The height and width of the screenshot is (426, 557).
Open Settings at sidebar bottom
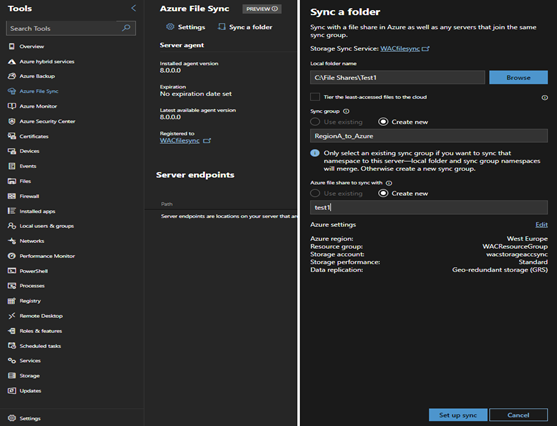pyautogui.click(x=30, y=418)
